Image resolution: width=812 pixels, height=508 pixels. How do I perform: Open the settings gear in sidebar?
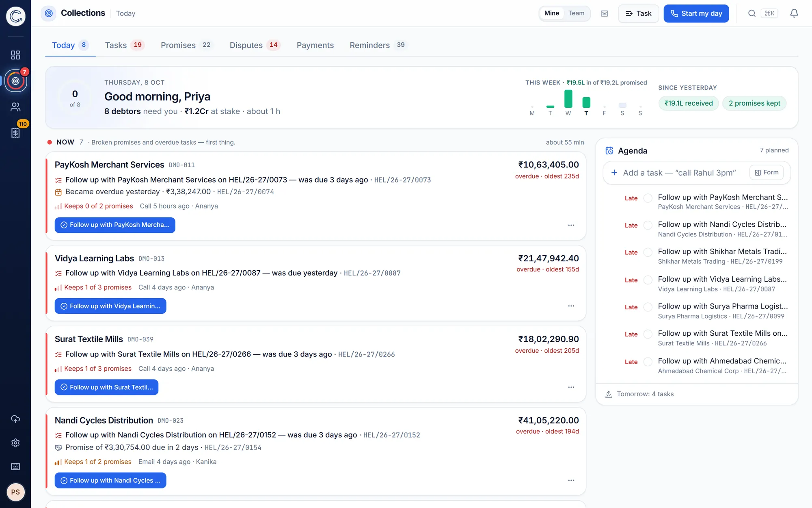point(15,443)
